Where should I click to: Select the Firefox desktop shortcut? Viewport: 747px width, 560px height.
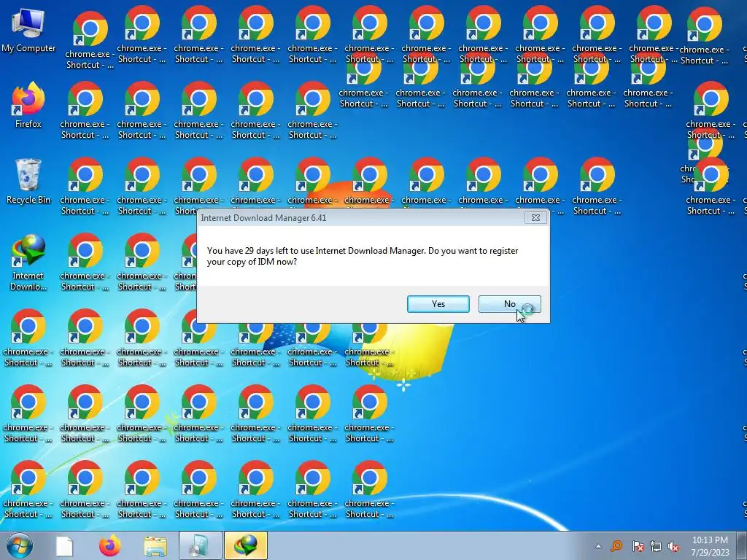(x=28, y=106)
